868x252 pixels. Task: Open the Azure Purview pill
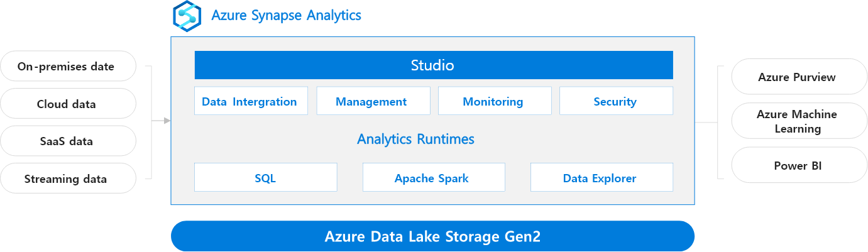[798, 77]
